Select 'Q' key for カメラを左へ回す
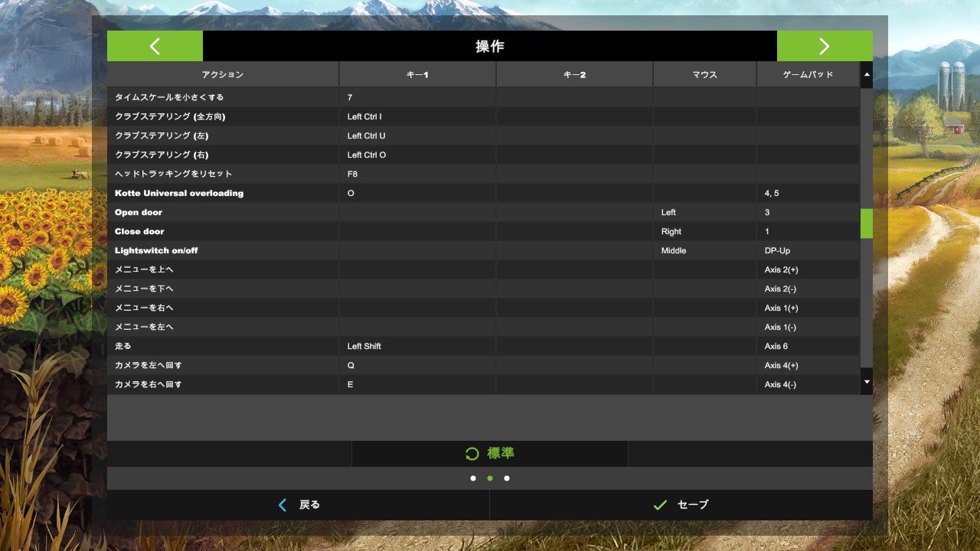The width and height of the screenshot is (980, 551). 417,365
